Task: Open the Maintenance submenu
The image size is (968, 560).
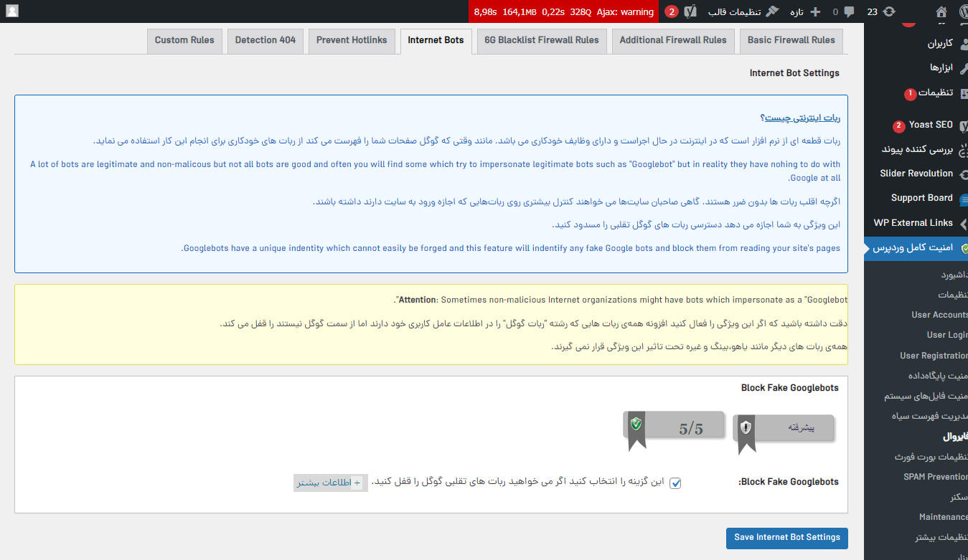Action: pos(943,517)
